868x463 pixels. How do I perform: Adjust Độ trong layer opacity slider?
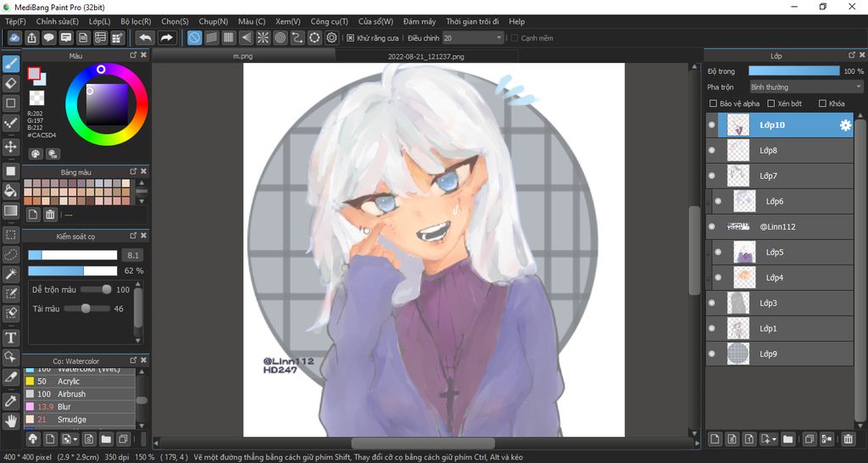(x=793, y=71)
